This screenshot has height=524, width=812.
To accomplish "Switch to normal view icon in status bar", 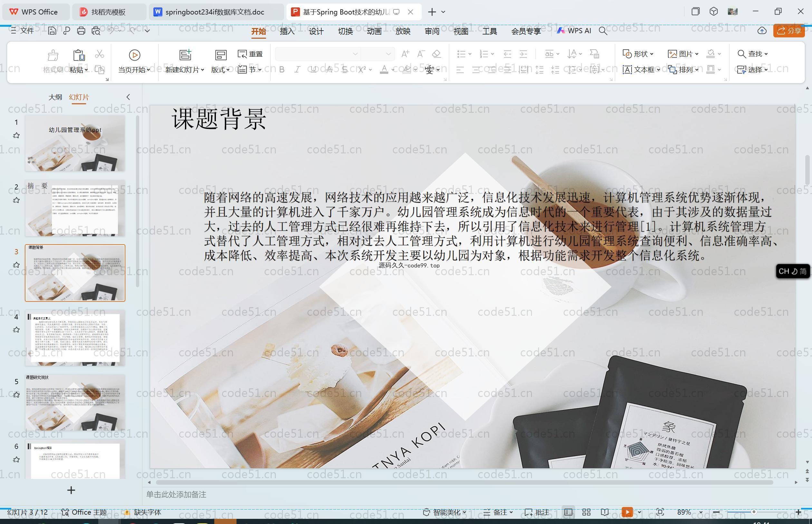I will pyautogui.click(x=568, y=512).
